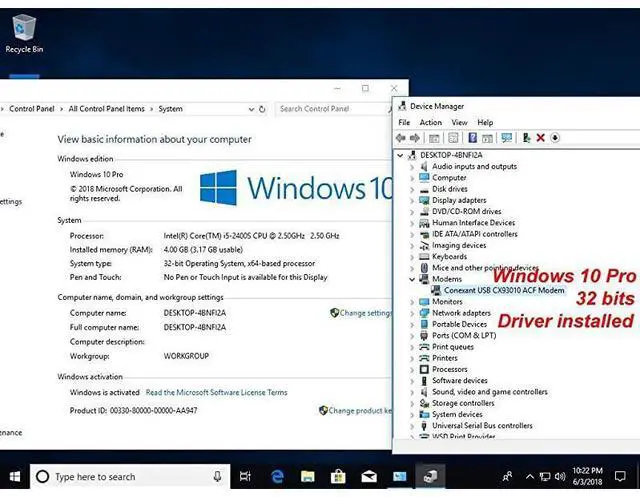Viewport: 640px width, 497px height.
Task: Click the Help question-mark toolbar icon in Device Manager
Action: tap(472, 138)
